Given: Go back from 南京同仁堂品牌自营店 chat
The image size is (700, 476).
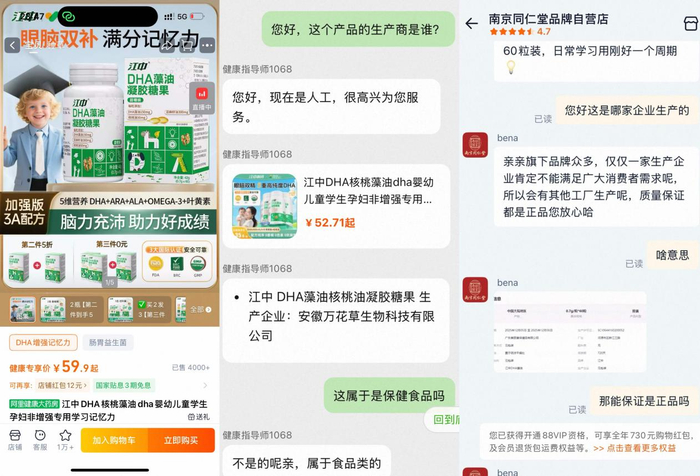Looking at the screenshot, I should (471, 23).
